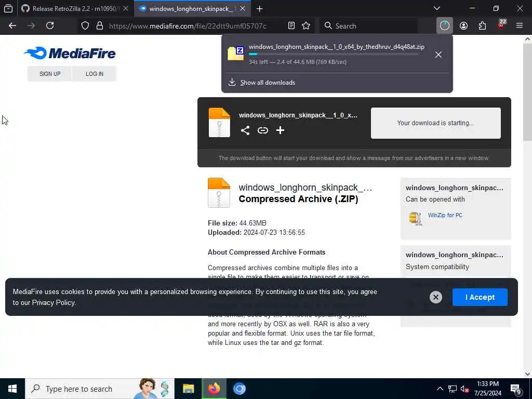Screen dimensions: 532x399
Task: Click the Firefox View icon in tab bar
Action: [8, 8]
